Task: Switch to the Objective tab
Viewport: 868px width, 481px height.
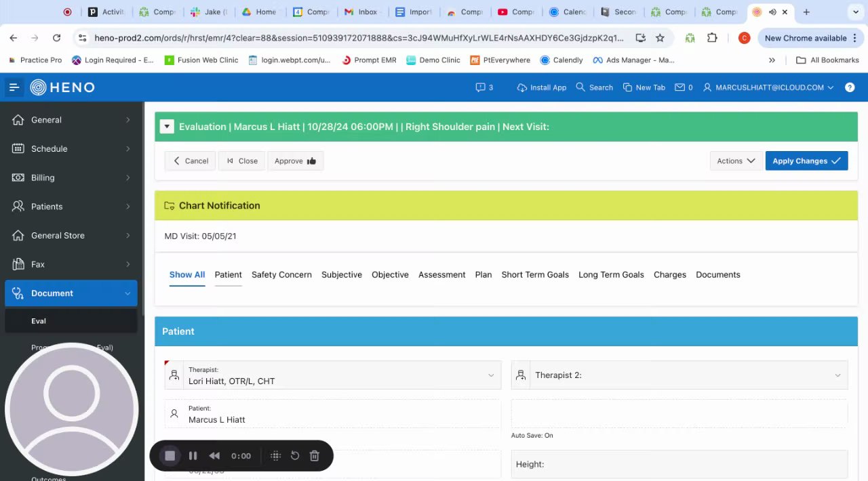Action: click(x=390, y=275)
